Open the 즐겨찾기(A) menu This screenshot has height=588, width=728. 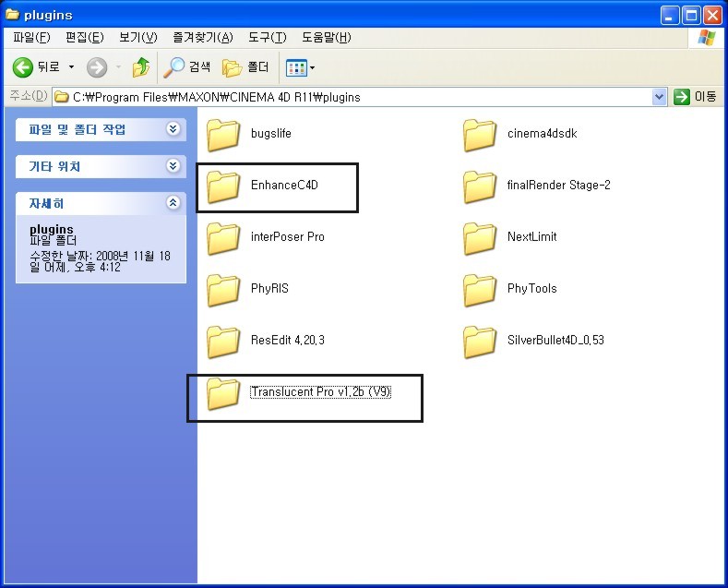[202, 37]
